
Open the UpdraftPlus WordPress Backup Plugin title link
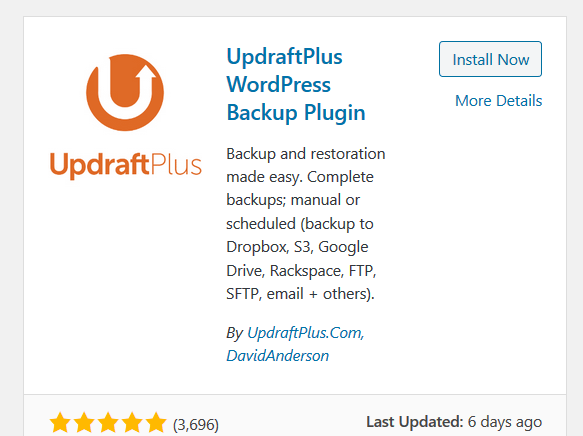296,85
